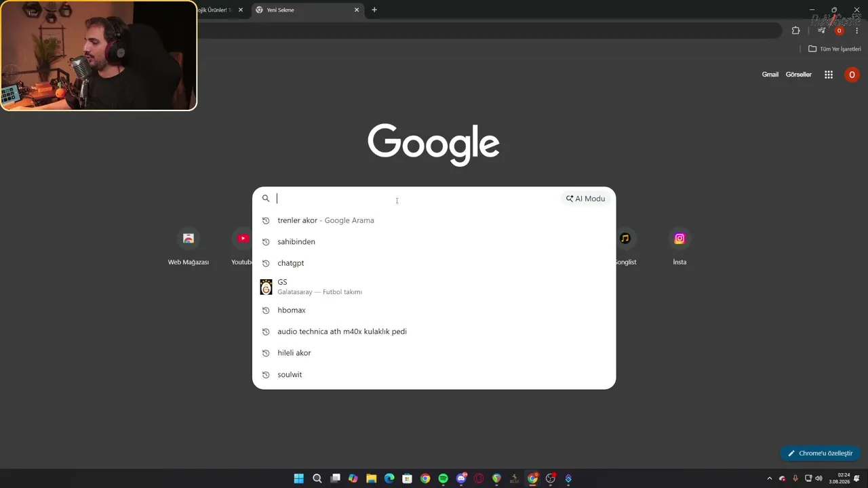Open Microsoft Store from the taskbar

pos(407,479)
